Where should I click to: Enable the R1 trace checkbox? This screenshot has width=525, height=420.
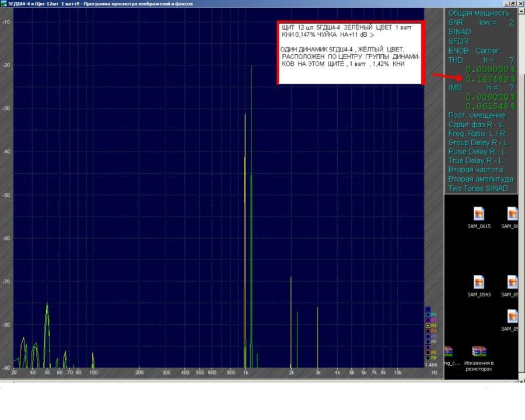point(428,315)
